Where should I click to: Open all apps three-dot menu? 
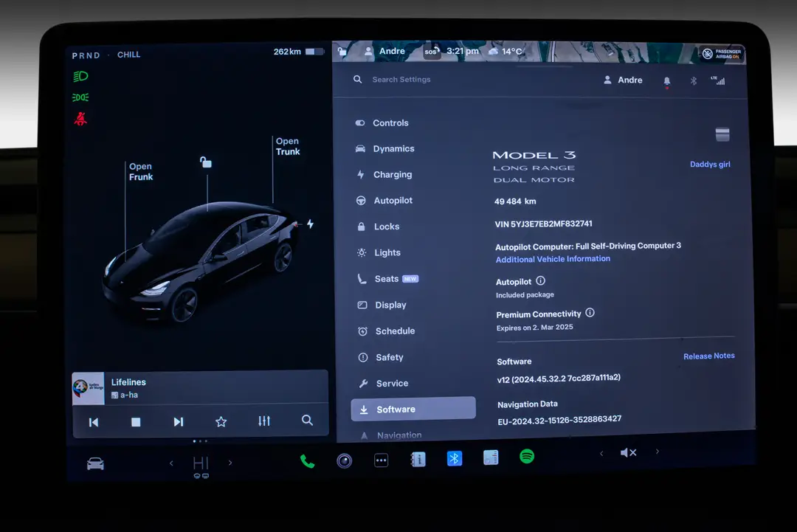coord(382,460)
